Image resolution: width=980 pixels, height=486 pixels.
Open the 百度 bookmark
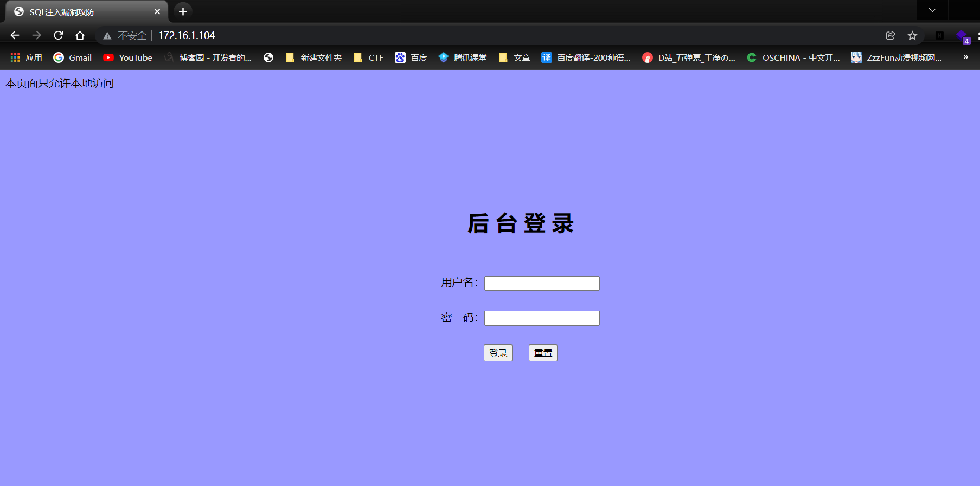[411, 57]
